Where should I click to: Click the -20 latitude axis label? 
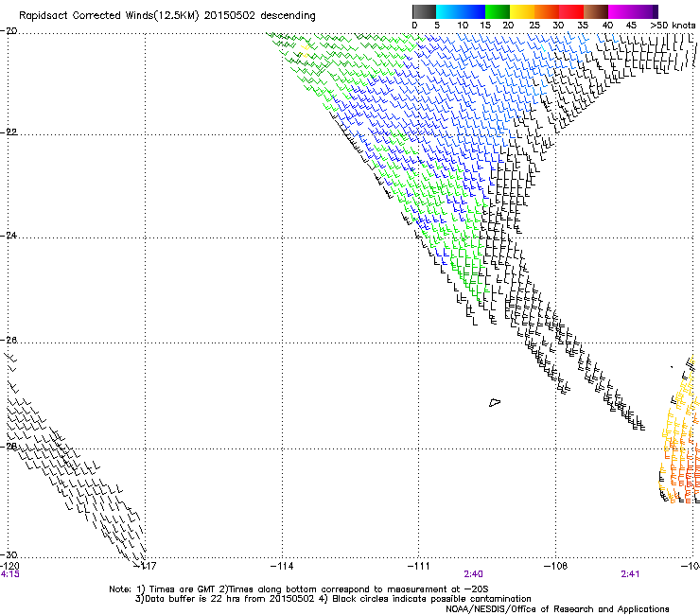click(x=9, y=31)
